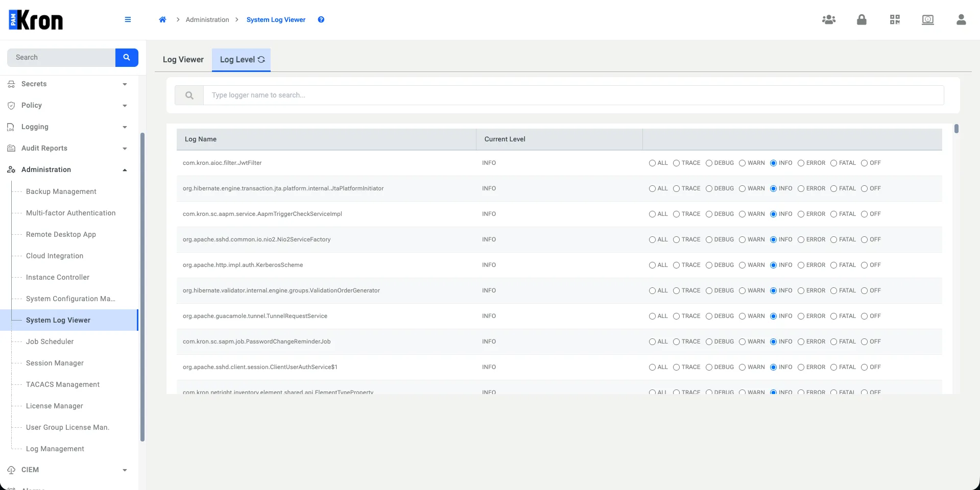Viewport: 980px width, 490px height.
Task: Expand the Logging menu arrow
Action: pos(125,127)
